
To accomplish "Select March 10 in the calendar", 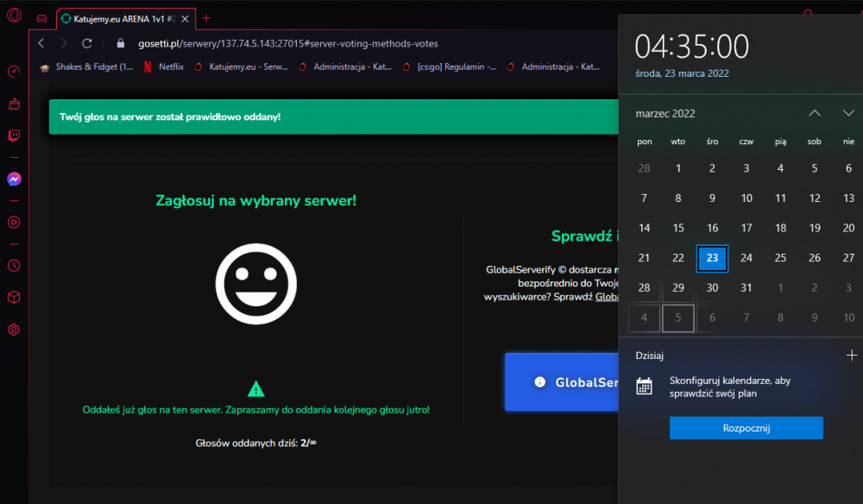I will tap(746, 198).
